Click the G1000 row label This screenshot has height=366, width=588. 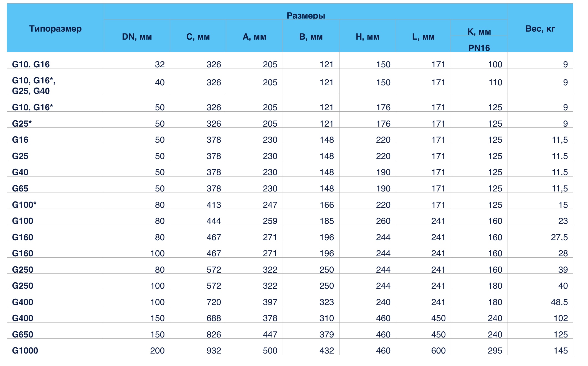click(25, 350)
